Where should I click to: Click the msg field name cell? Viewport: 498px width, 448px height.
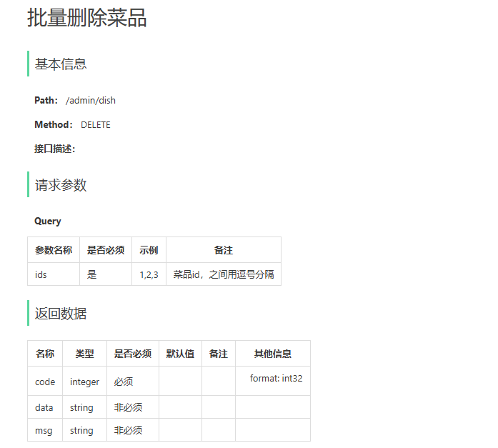point(44,431)
